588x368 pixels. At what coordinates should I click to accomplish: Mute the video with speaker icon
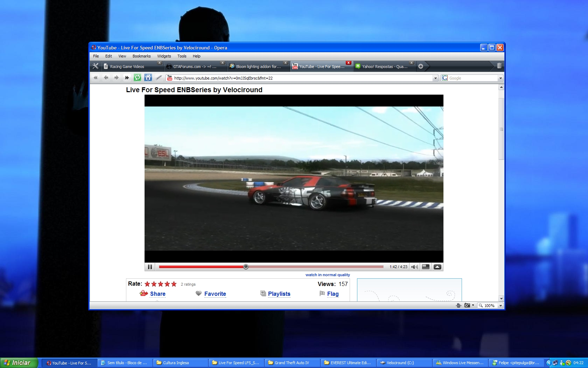[x=415, y=267]
